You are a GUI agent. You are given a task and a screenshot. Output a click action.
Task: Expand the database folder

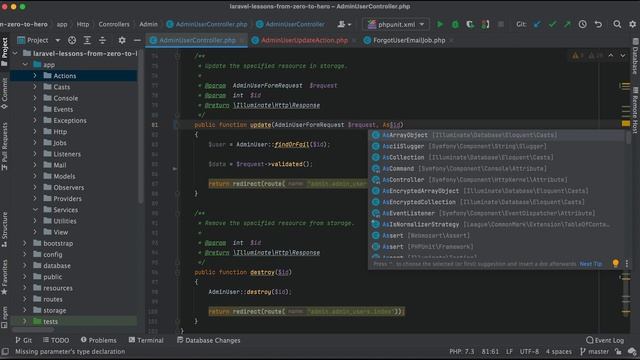point(24,265)
